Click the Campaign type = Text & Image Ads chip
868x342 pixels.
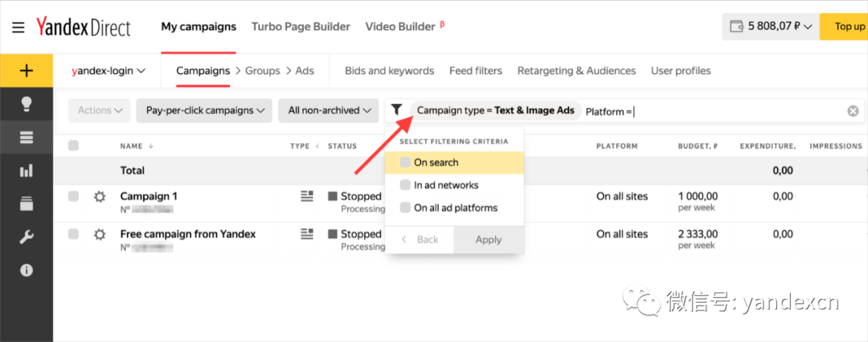pyautogui.click(x=496, y=110)
